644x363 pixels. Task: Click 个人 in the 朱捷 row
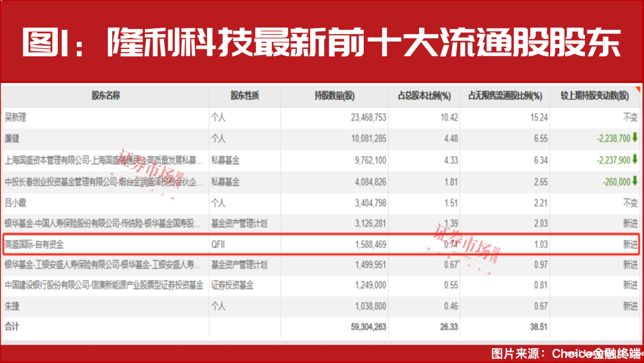coord(218,306)
